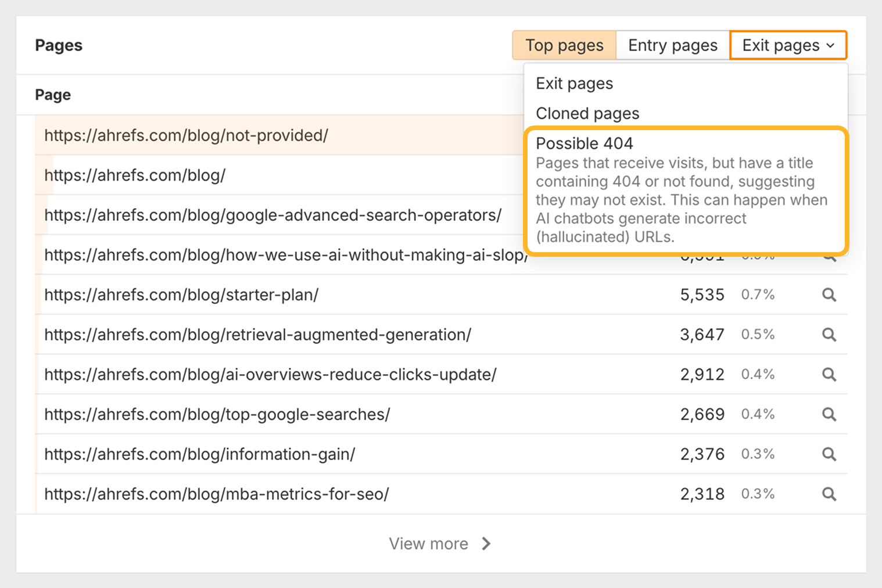Click the Pages panel title
Image resolution: width=882 pixels, height=588 pixels.
(x=59, y=45)
